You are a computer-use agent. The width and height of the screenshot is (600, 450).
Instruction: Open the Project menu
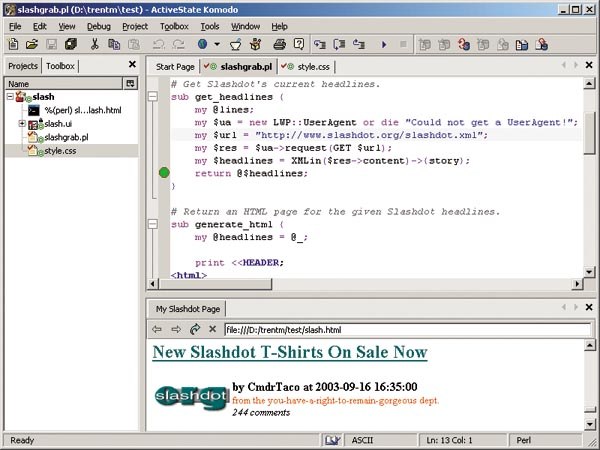[x=135, y=26]
